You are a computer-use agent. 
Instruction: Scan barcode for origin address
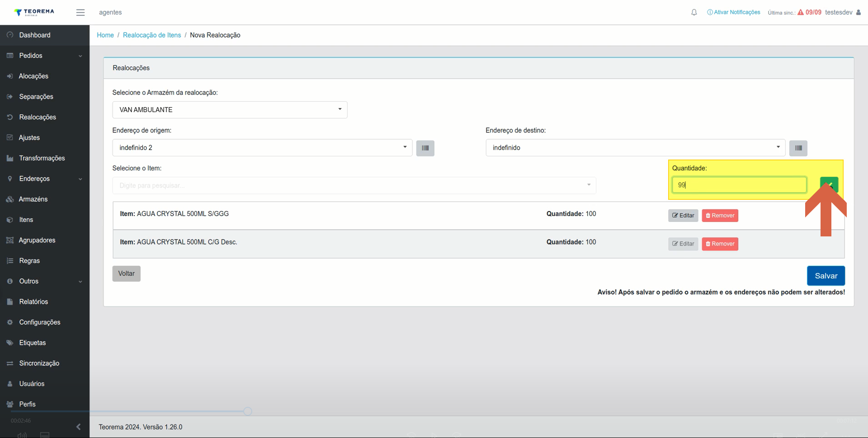click(425, 148)
